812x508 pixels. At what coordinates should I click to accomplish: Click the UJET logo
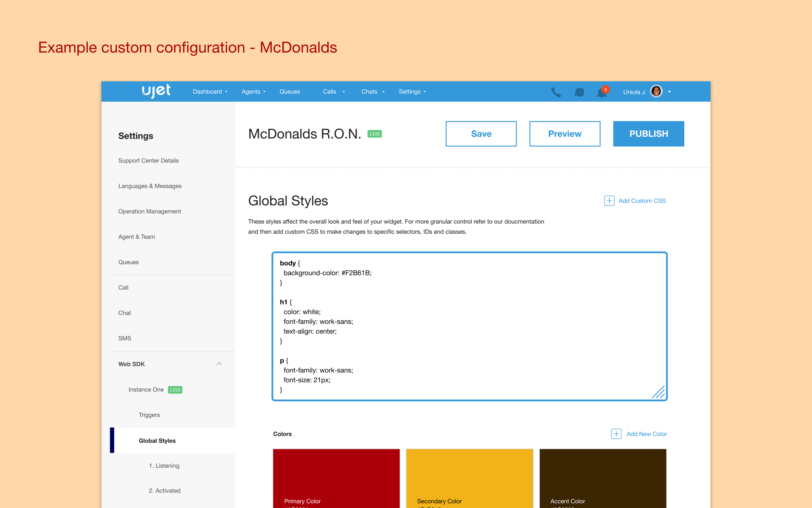pos(156,91)
